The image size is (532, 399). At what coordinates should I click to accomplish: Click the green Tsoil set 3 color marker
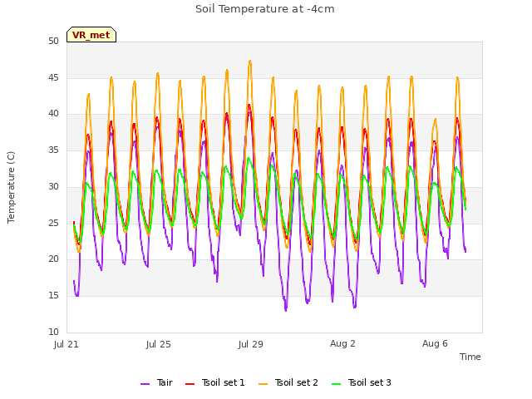336,384
